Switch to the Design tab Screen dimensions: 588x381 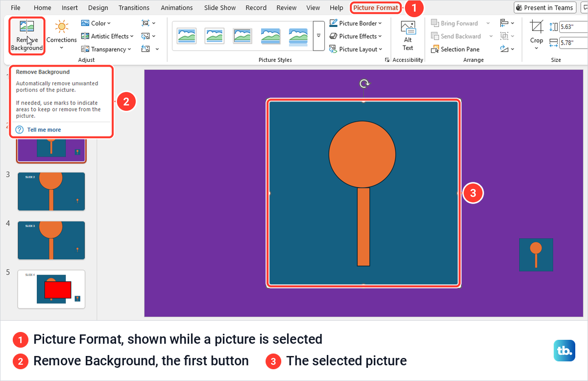pyautogui.click(x=98, y=8)
